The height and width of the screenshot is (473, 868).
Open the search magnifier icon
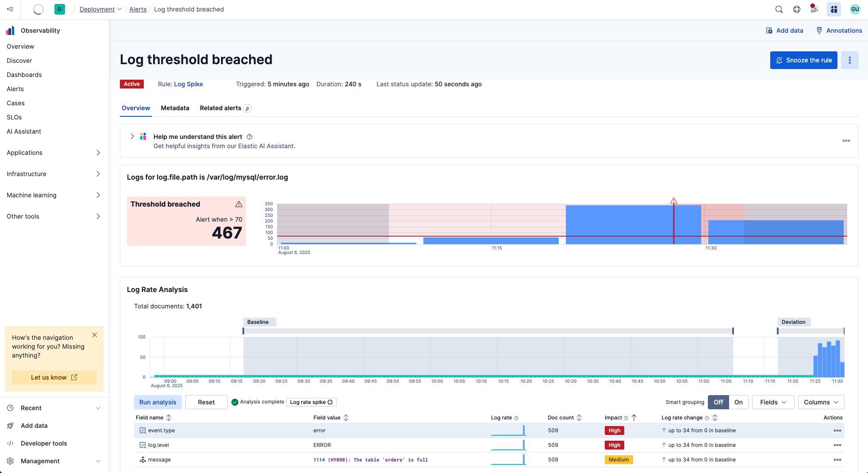click(x=779, y=9)
